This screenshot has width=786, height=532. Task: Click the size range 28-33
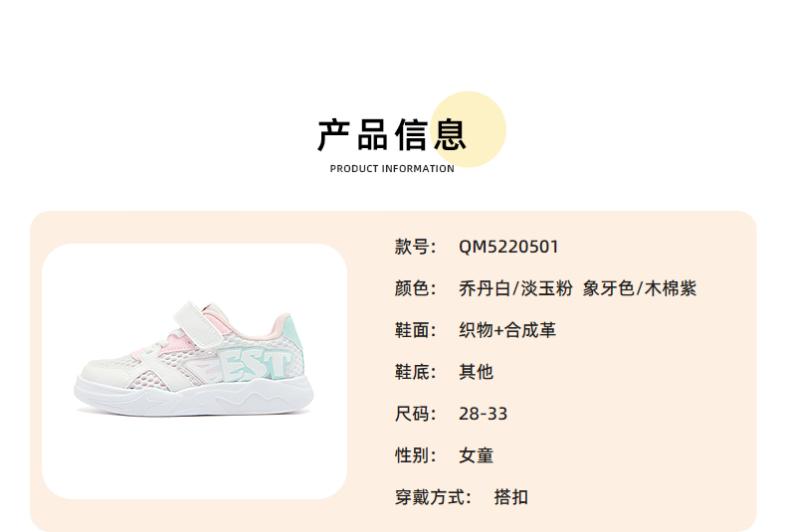pyautogui.click(x=483, y=414)
